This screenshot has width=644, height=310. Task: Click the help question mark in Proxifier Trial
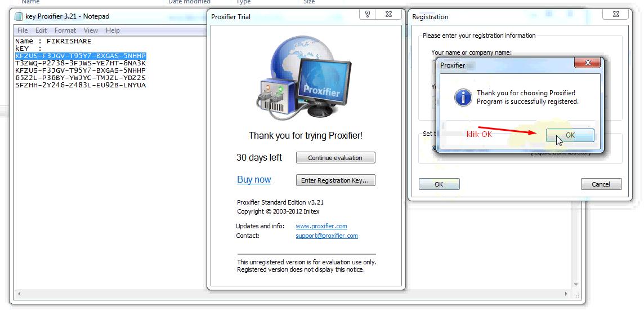click(367, 15)
